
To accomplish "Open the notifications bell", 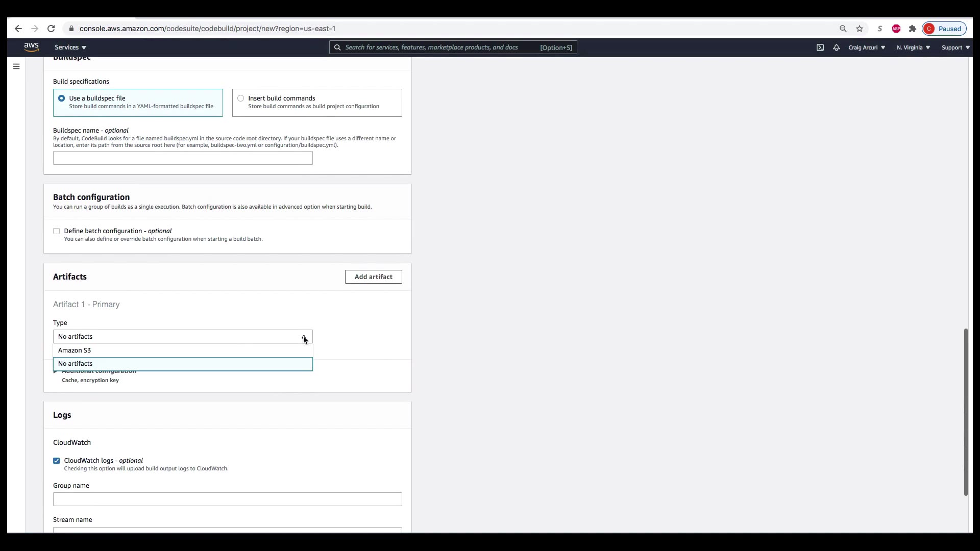I will (836, 47).
